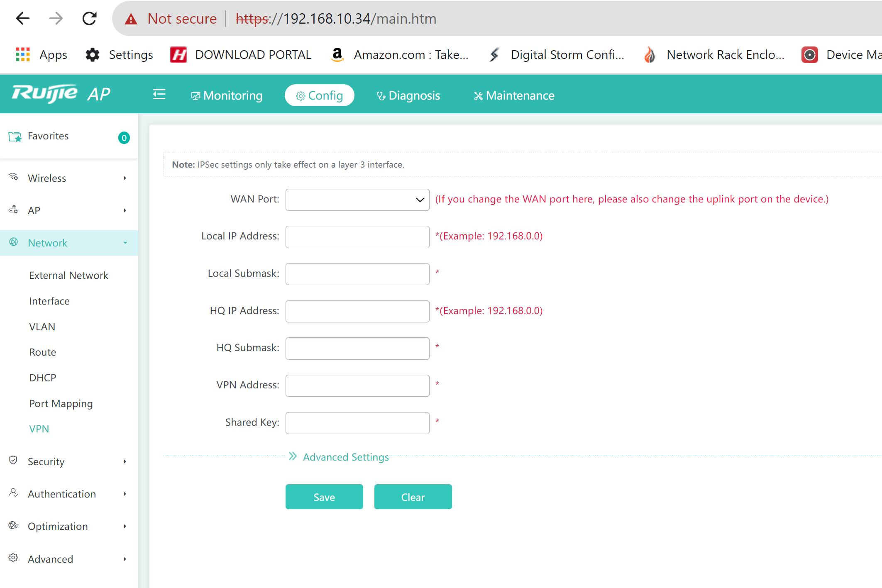The height and width of the screenshot is (588, 882).
Task: Click the sidebar collapse hamburger icon
Action: (x=159, y=95)
